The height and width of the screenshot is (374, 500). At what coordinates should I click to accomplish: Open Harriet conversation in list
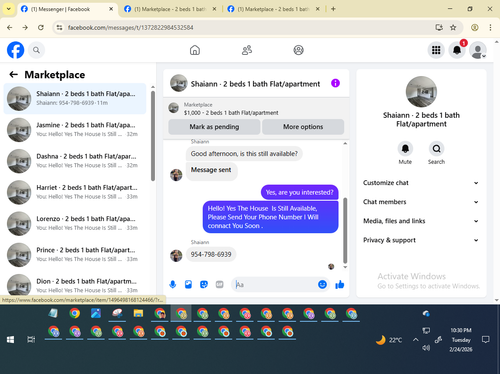(x=75, y=192)
